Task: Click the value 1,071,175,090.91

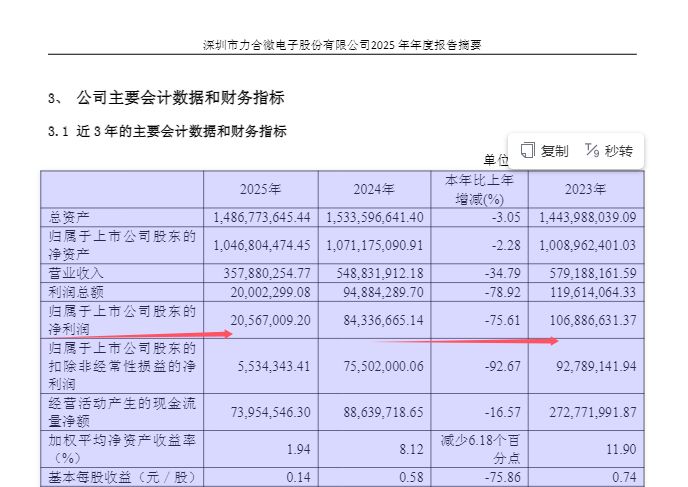Action: click(x=375, y=245)
